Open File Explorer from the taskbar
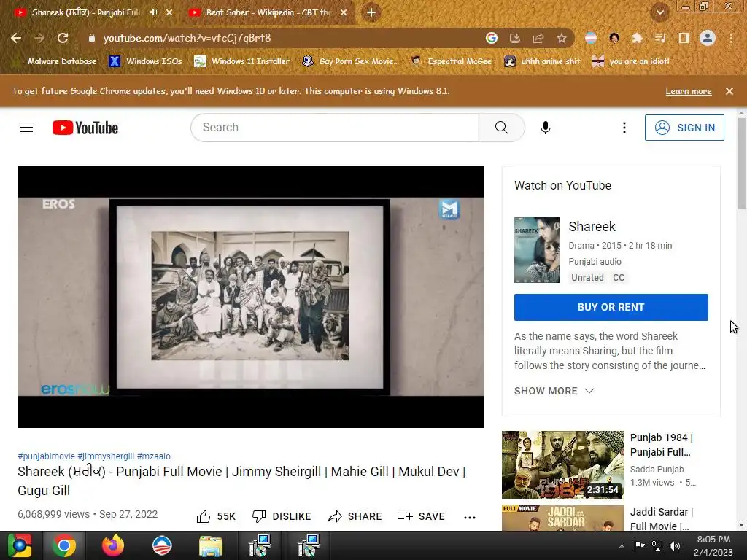 [210, 546]
